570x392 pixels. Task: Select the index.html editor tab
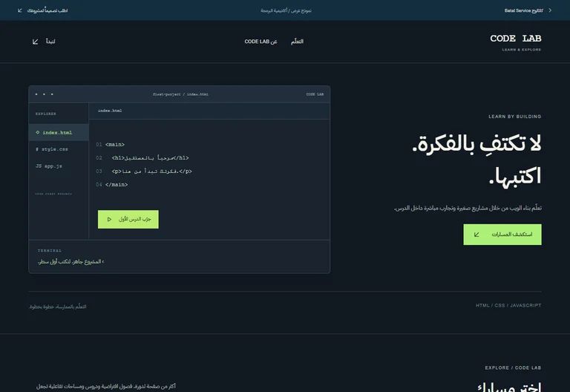110,111
